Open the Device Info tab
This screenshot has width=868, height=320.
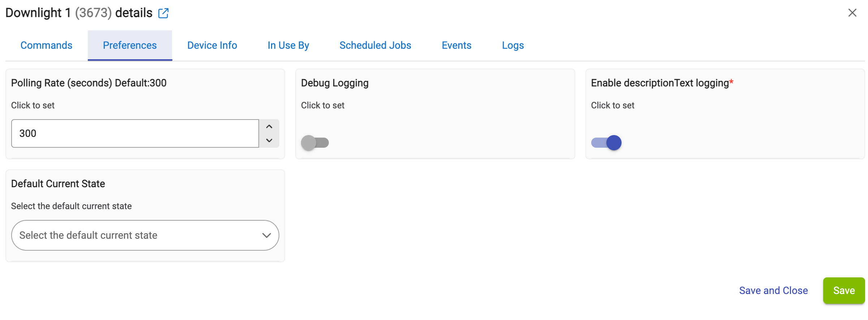212,46
